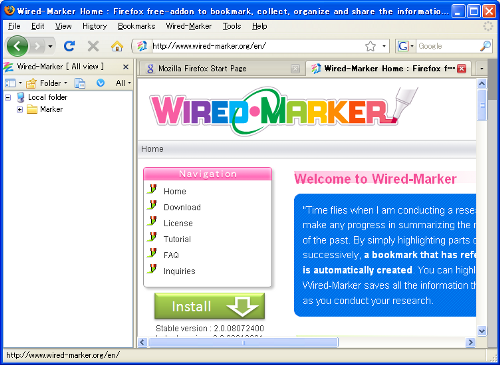Collapse the Local folder tree node
The image size is (500, 365).
click(x=8, y=98)
